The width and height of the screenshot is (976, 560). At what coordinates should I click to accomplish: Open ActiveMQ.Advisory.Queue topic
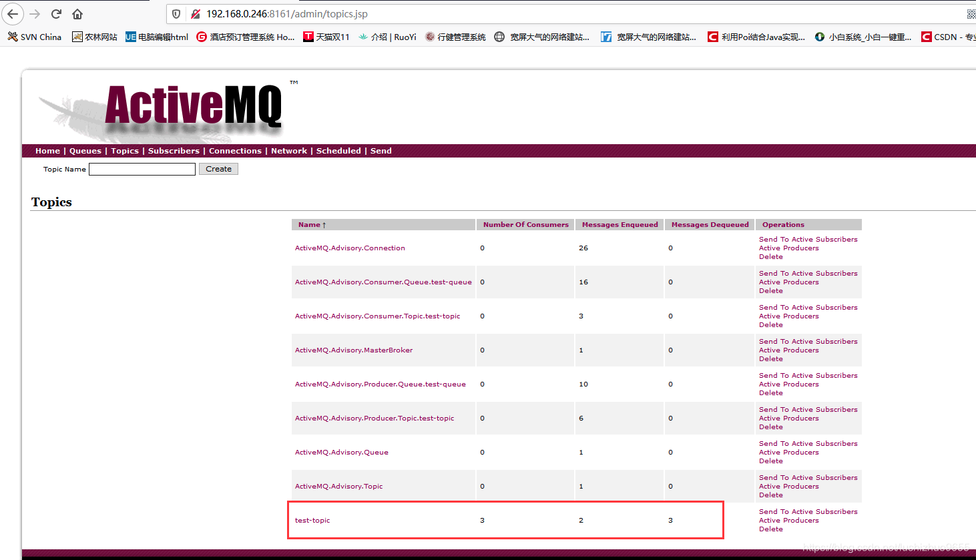[x=342, y=453]
